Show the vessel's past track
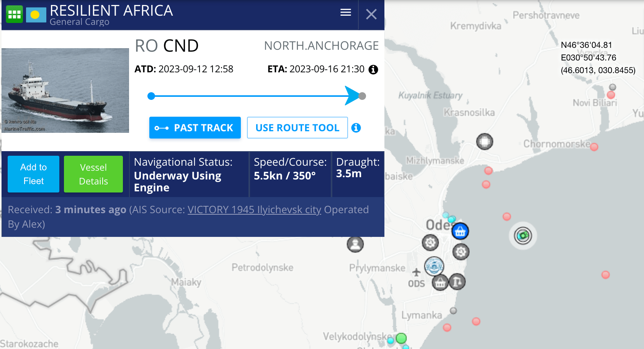The height and width of the screenshot is (349, 644). pyautogui.click(x=195, y=128)
